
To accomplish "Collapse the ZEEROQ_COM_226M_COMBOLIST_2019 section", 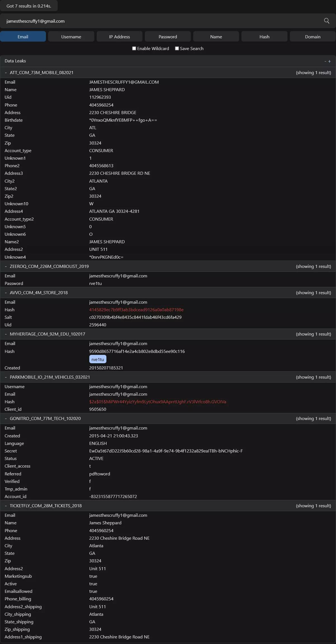I will (6, 266).
